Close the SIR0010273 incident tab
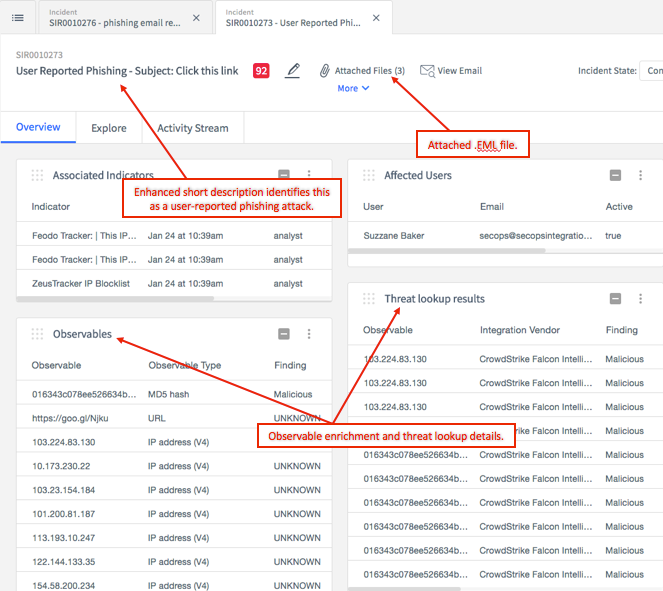This screenshot has width=663, height=591. 376,18
